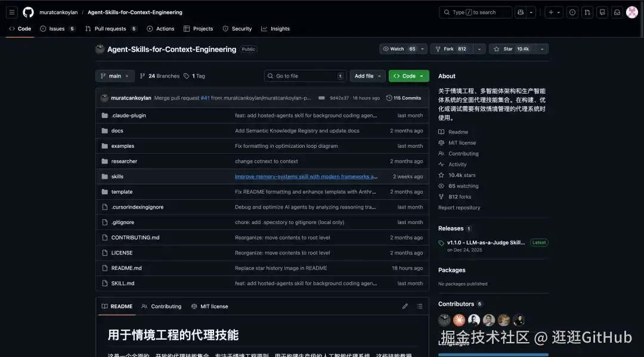Screen dimensions: 644x357
Task: Open the skills folder commit message link
Action: click(306, 176)
